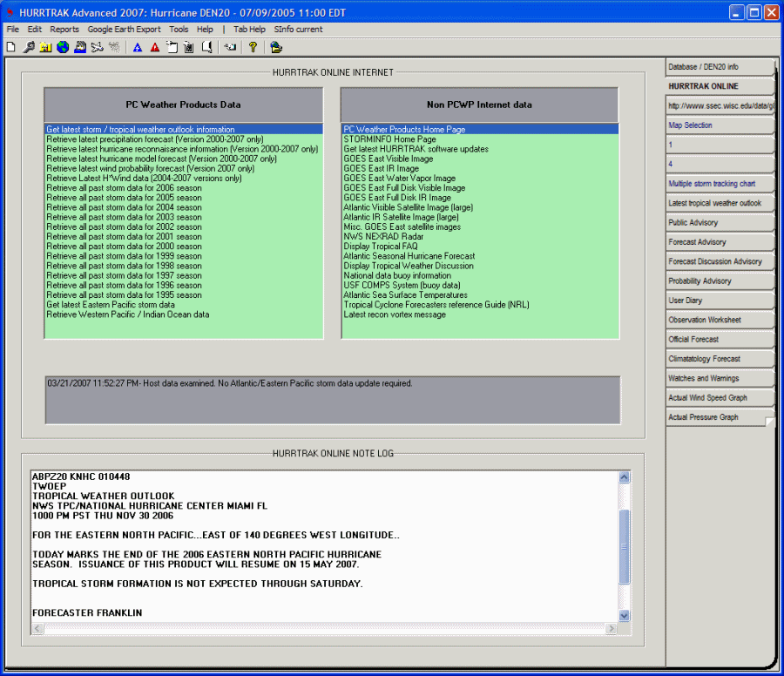Click note log scroll up arrow

pyautogui.click(x=624, y=477)
